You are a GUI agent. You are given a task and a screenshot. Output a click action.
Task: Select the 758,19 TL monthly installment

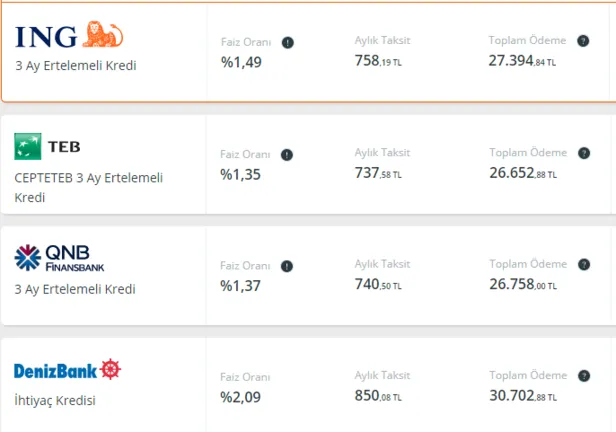[x=378, y=61]
